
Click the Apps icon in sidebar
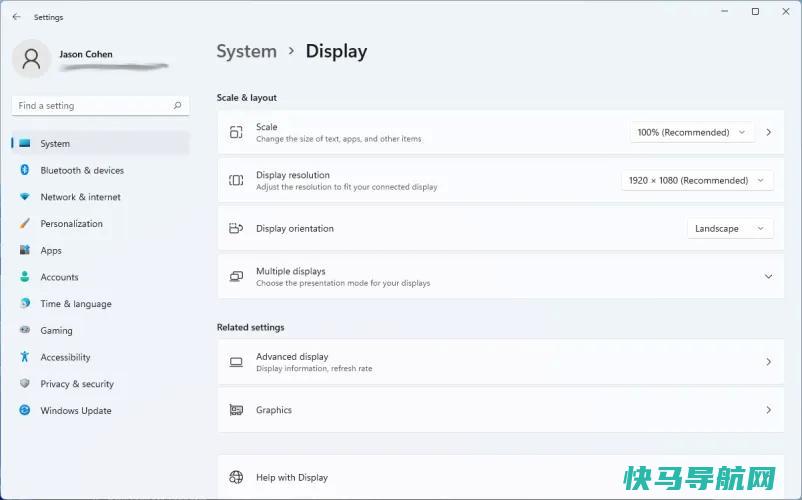click(x=25, y=249)
